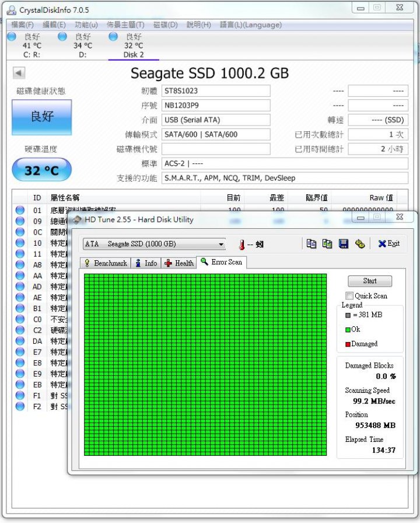420x523 pixels.
Task: Click the gray 381 MB legend swatch
Action: (348, 315)
